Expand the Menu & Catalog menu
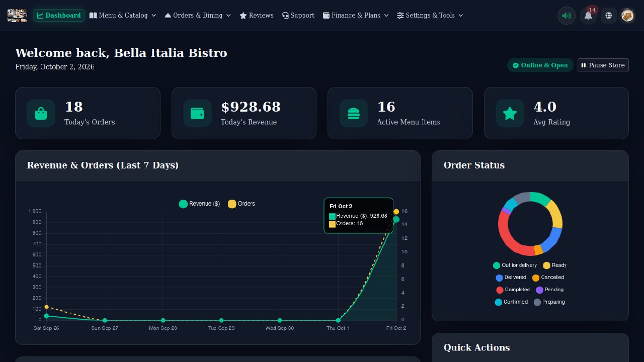 coord(123,16)
